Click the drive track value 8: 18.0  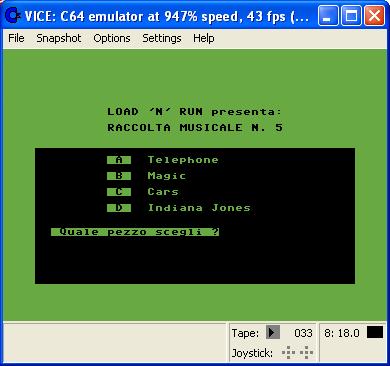342,333
